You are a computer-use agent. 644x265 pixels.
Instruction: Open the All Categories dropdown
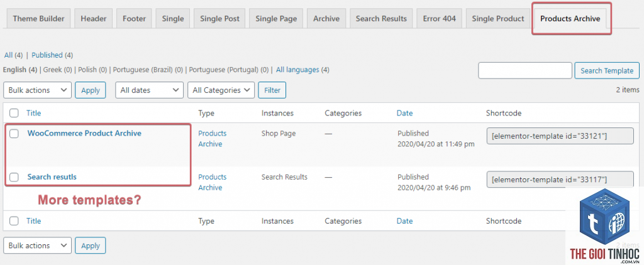pyautogui.click(x=221, y=90)
